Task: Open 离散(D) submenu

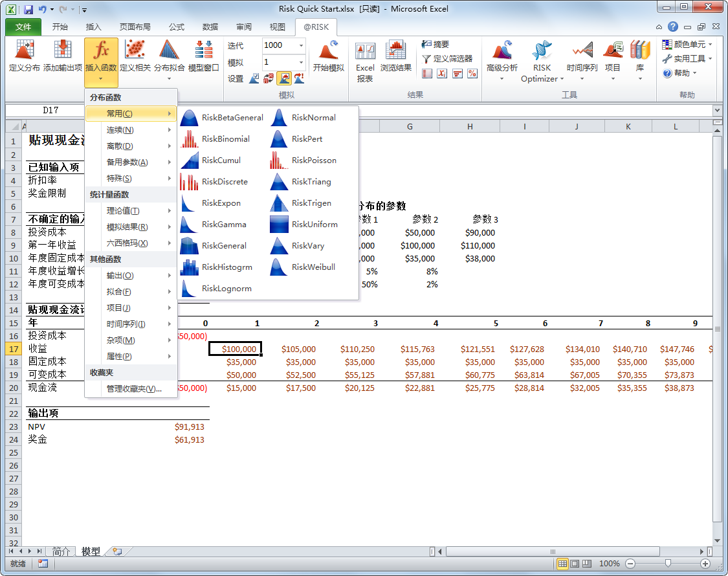Action: tap(131, 146)
